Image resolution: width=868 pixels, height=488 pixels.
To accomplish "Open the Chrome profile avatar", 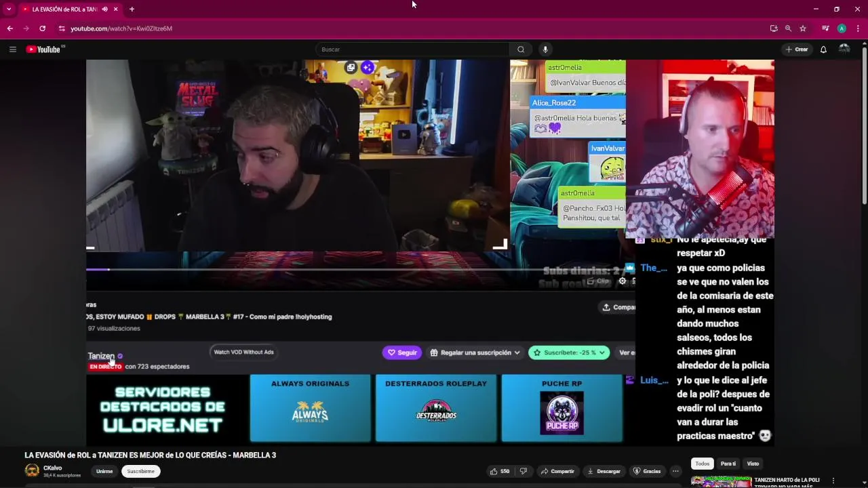I will point(842,28).
